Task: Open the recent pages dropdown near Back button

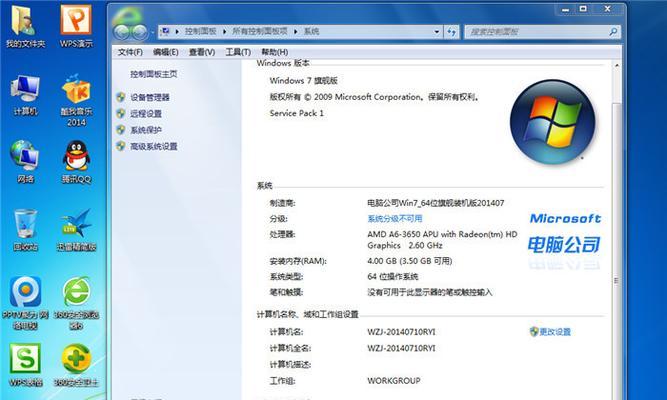Action: 152,32
